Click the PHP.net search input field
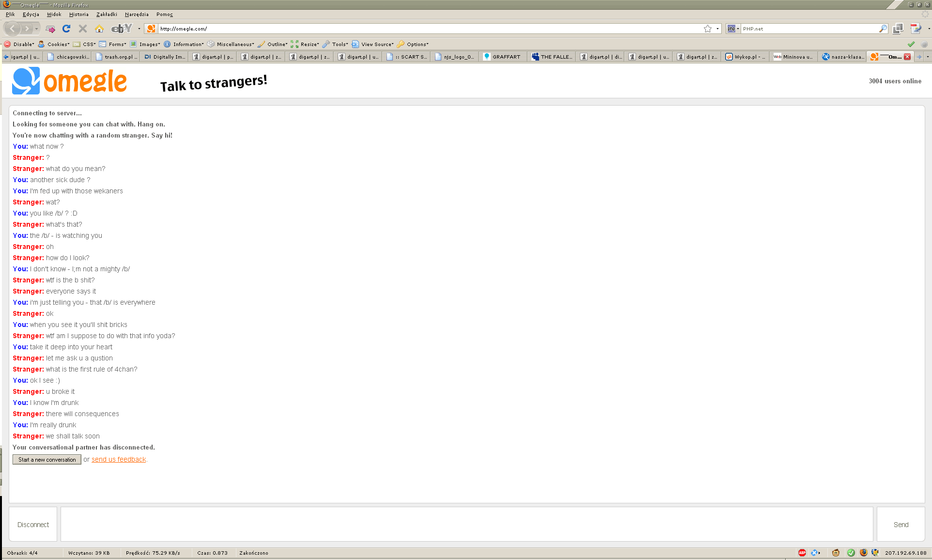 809,29
